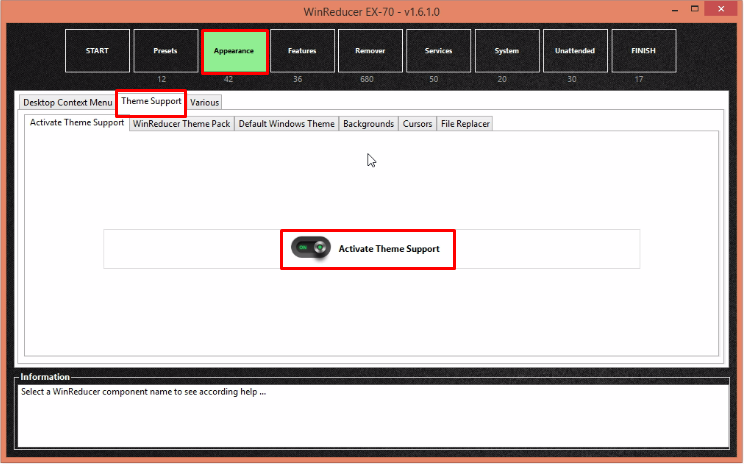Toggle the Activate Theme Support switch

pos(311,248)
